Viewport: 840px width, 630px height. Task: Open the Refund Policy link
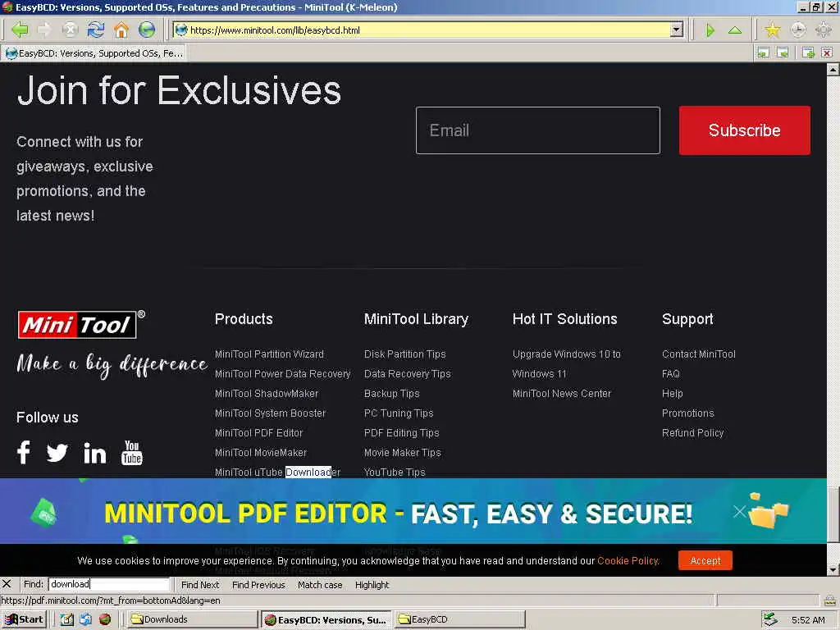coord(692,433)
